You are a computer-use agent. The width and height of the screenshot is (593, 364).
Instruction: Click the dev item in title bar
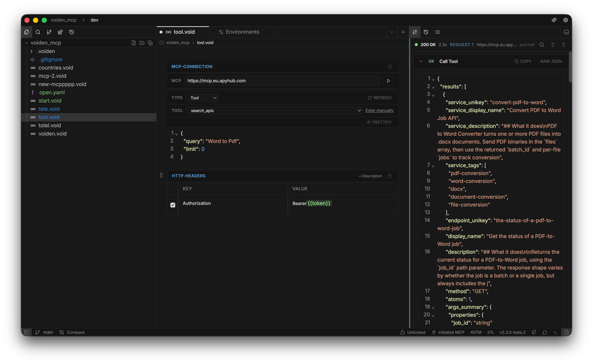point(94,20)
